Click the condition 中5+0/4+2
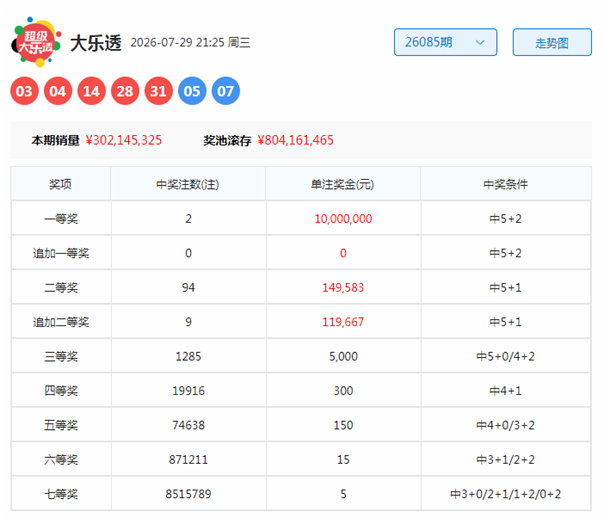The height and width of the screenshot is (520, 602). 505,356
